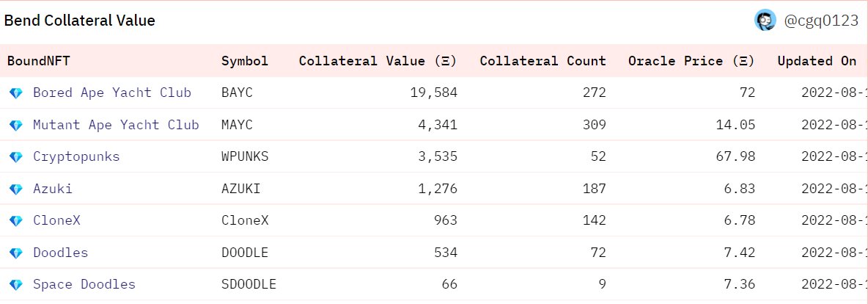
Task: Click the diamond icon beside CloneX
Action: click(16, 221)
